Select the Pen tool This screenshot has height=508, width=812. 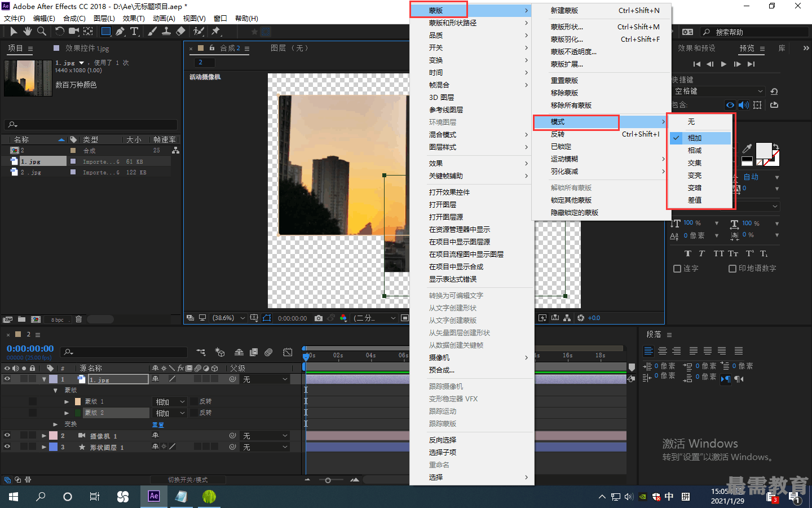pyautogui.click(x=120, y=32)
